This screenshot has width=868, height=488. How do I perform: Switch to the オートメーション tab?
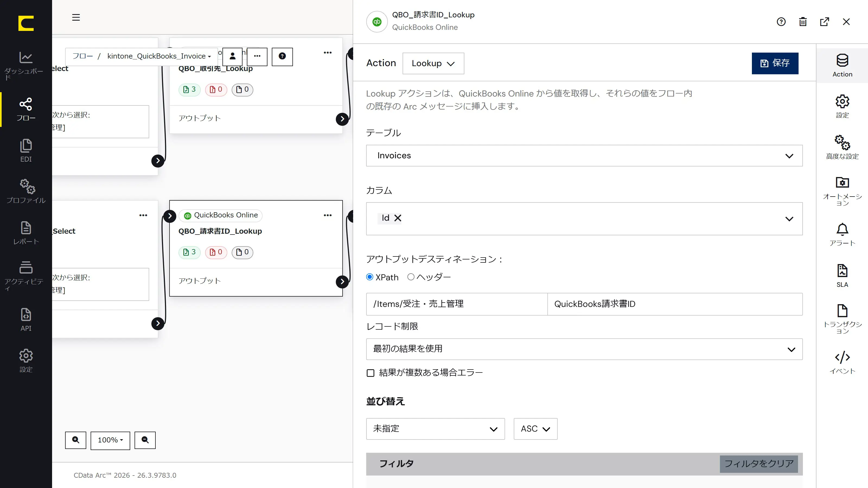pyautogui.click(x=842, y=191)
